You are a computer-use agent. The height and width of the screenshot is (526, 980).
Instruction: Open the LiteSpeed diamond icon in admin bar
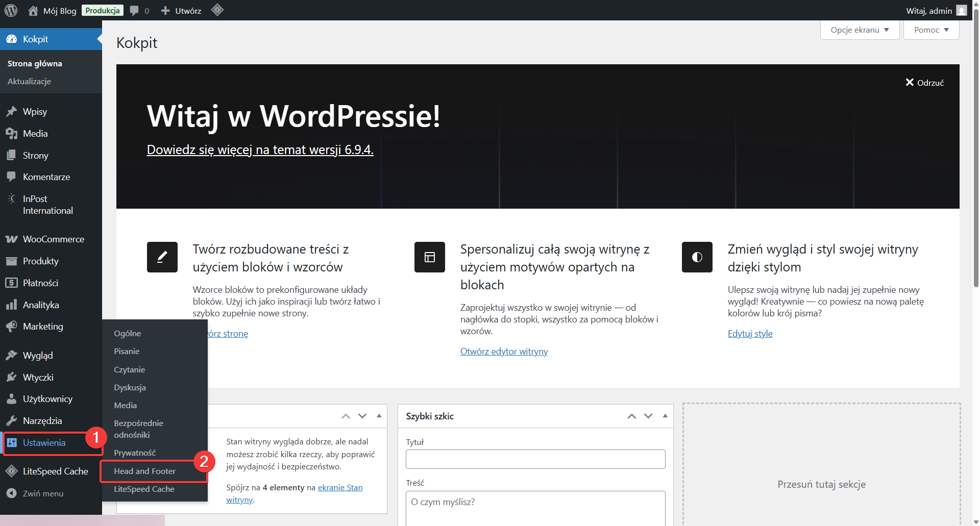tap(217, 10)
